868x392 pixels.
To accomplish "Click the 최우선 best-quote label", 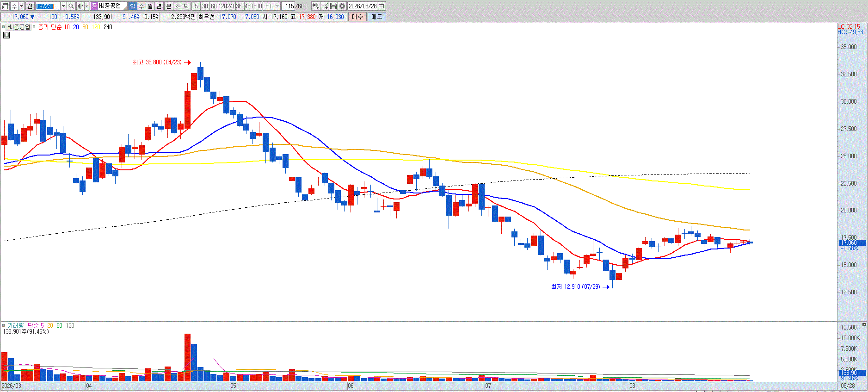I will pyautogui.click(x=207, y=17).
